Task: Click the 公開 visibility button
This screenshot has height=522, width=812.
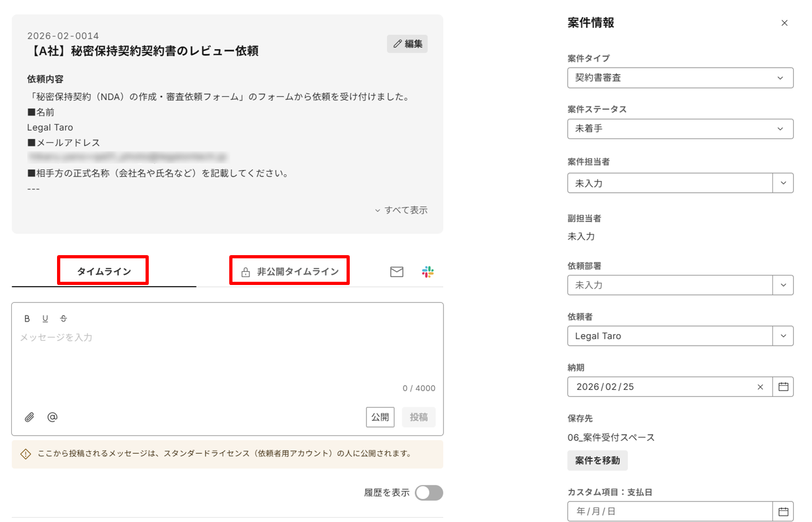Action: point(380,417)
